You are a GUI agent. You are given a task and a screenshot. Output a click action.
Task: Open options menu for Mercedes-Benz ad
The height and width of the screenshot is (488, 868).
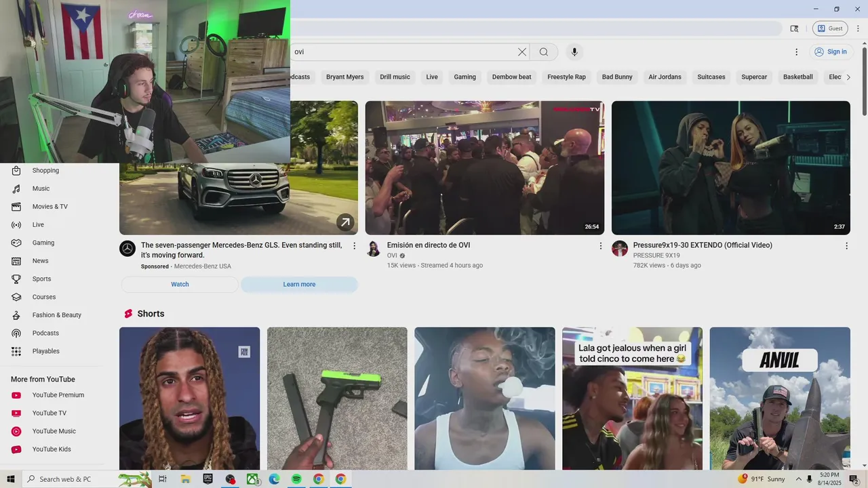[354, 246]
